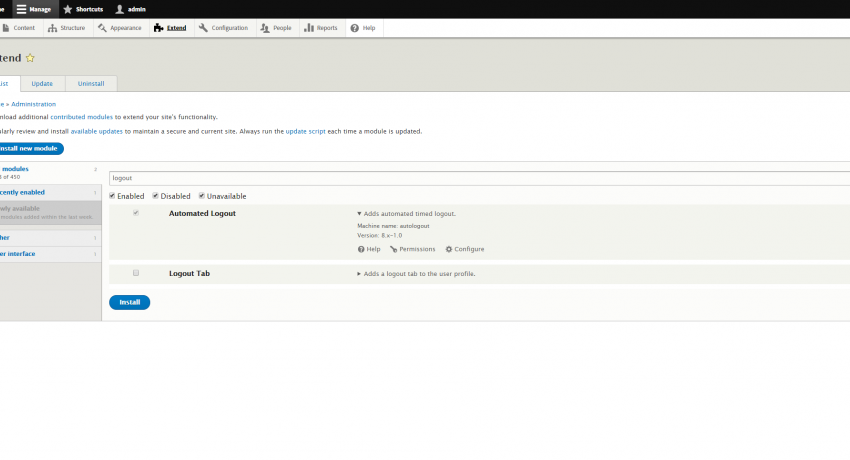Click the Reports bar chart icon
This screenshot has width=850, height=460.
[308, 28]
